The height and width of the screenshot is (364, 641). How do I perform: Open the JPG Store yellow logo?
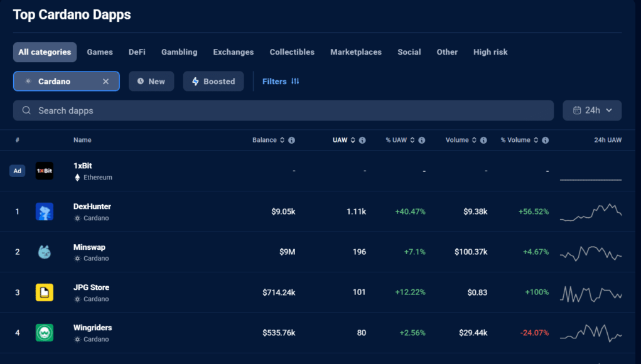pos(44,292)
